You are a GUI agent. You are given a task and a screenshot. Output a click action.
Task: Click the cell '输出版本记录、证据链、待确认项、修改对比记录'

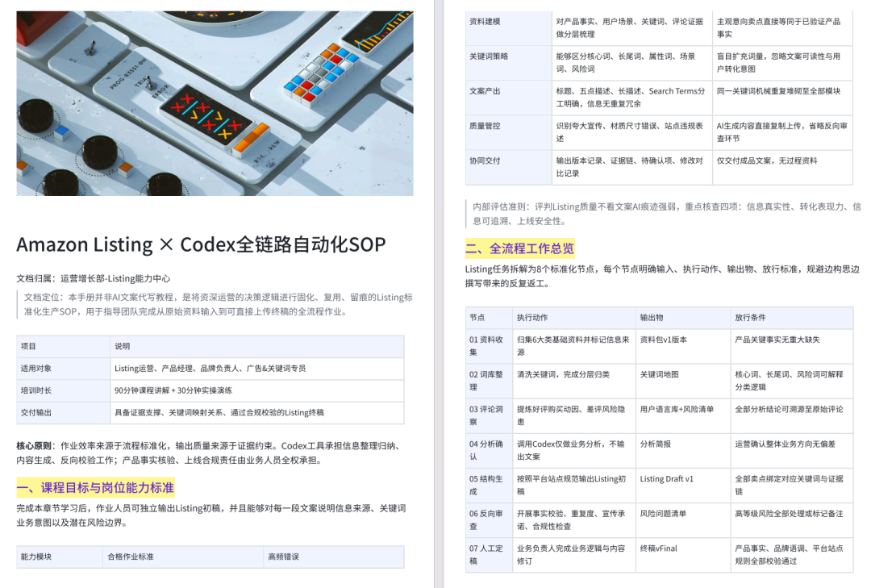632,167
